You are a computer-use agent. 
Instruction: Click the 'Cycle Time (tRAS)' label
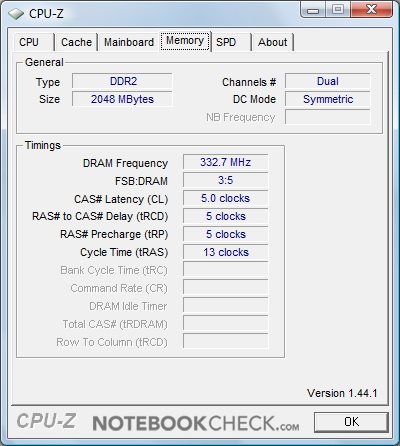click(124, 252)
